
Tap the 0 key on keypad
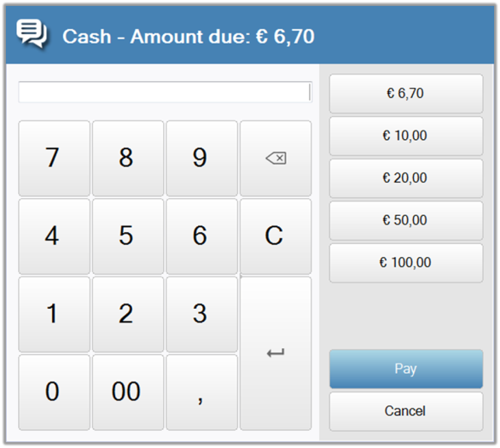[x=55, y=393]
